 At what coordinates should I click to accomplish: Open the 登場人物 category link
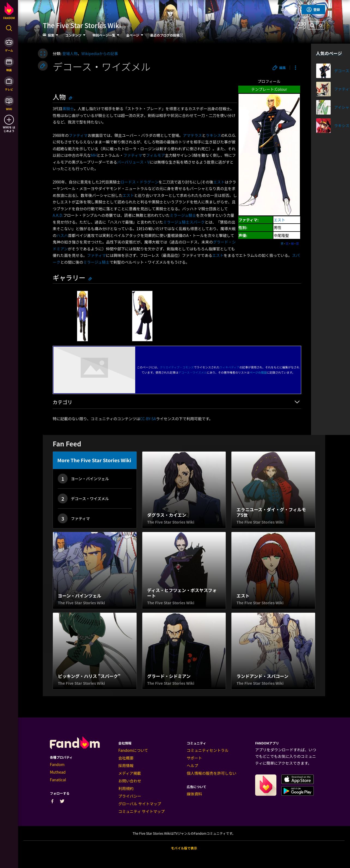70,53
